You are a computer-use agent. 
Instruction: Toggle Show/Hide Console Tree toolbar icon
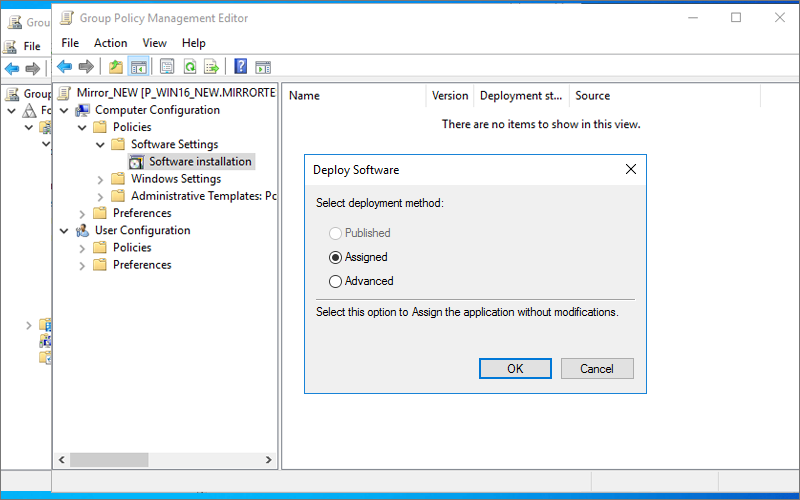(x=138, y=66)
